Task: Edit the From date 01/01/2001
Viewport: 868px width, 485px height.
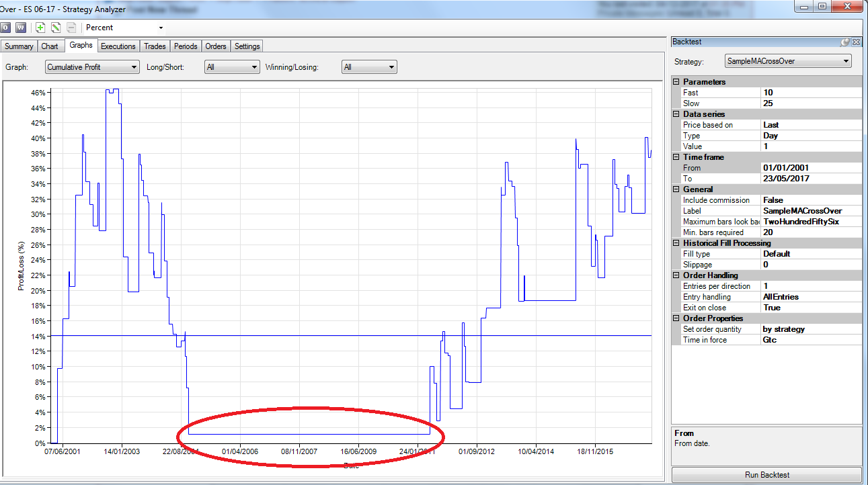Action: 811,168
